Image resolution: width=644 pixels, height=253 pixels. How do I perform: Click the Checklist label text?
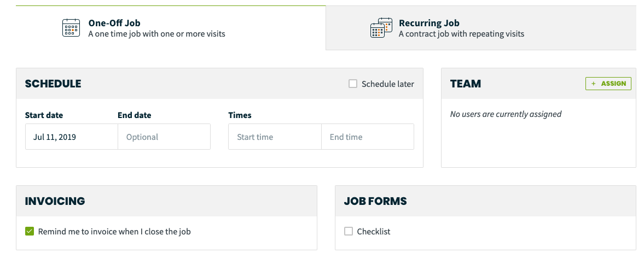click(374, 231)
